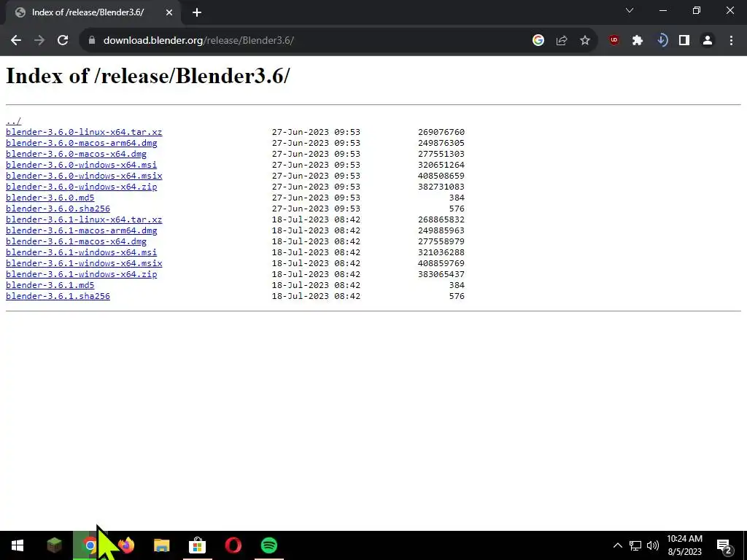Download blender-3.6.1-linux-x64.tar.xz

(84, 219)
